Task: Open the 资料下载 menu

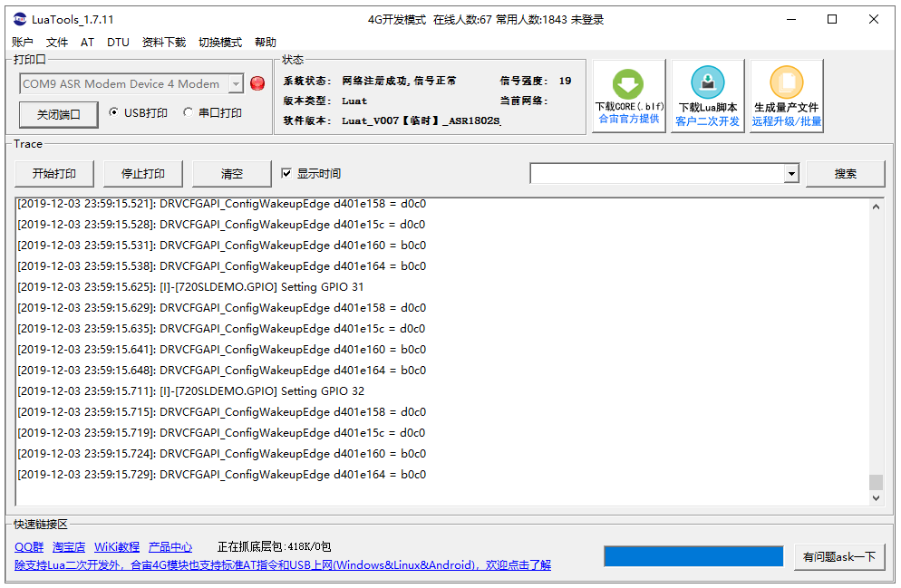Action: [164, 42]
